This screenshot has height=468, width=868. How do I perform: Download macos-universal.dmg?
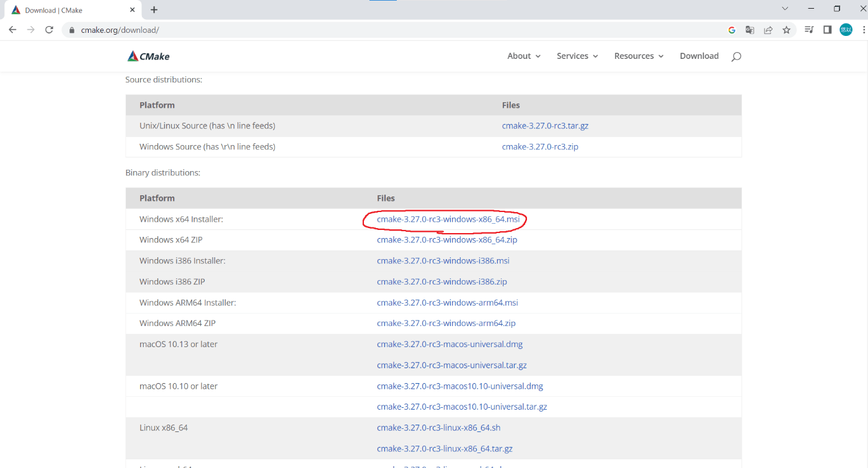pyautogui.click(x=450, y=344)
